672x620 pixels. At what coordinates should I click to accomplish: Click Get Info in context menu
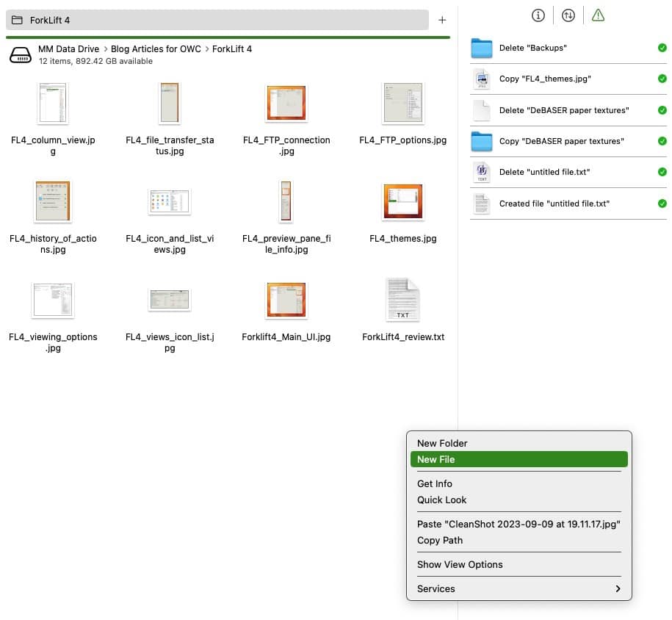(435, 483)
